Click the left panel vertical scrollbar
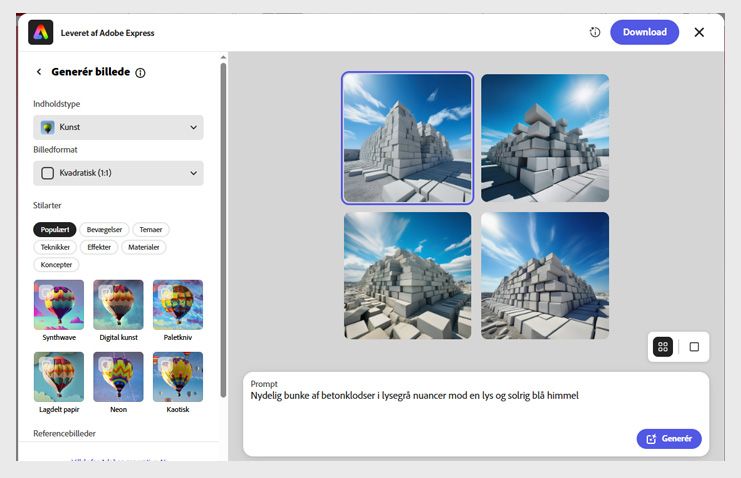 (223, 230)
